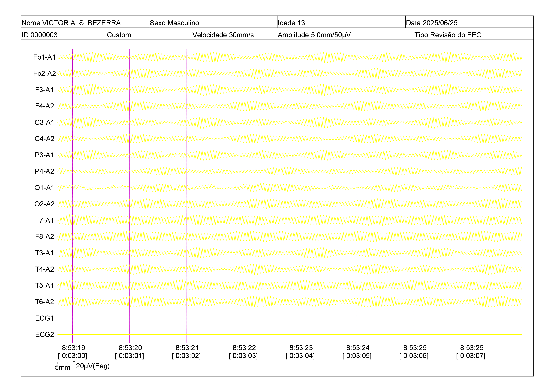
Task: Select the O2-A2 channel label
Action: tap(44, 204)
